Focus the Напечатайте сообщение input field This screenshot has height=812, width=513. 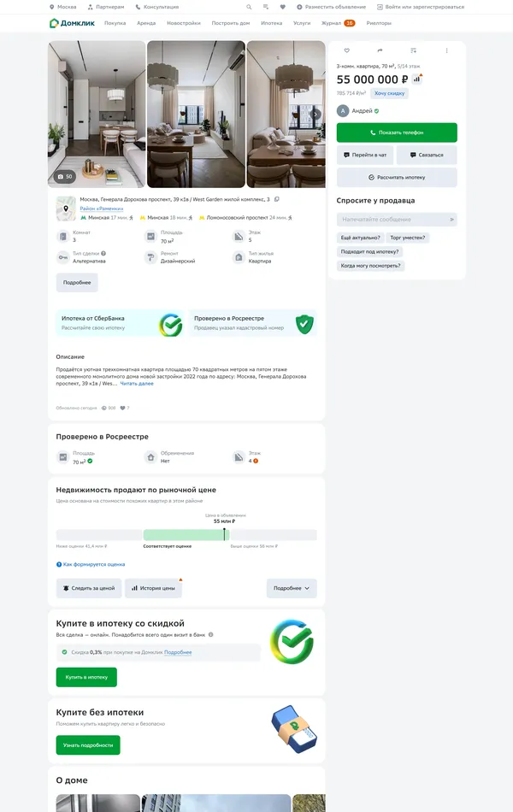[x=392, y=220]
